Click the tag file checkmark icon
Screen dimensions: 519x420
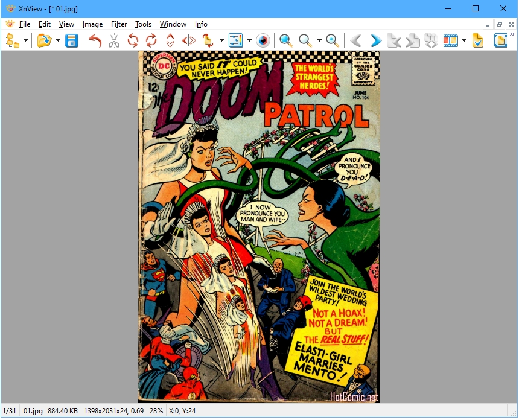(477, 40)
